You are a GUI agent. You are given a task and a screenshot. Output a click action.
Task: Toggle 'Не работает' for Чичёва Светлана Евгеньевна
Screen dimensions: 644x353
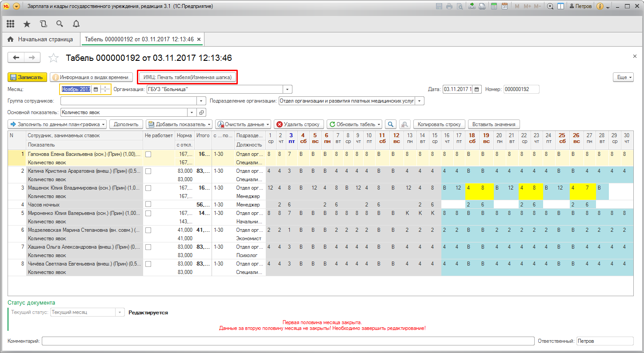pos(148,264)
